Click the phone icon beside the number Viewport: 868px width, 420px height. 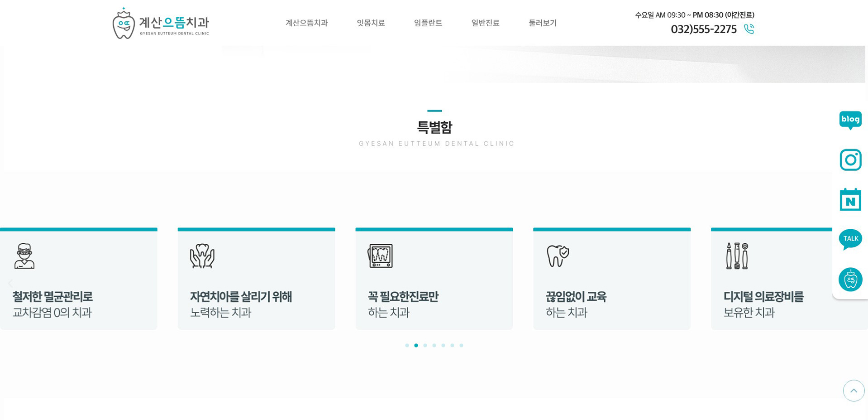point(749,29)
